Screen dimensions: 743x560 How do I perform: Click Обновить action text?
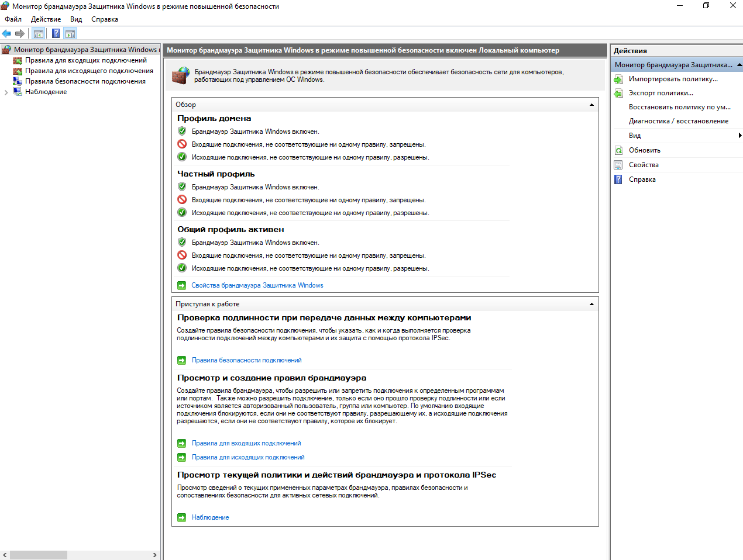645,150
